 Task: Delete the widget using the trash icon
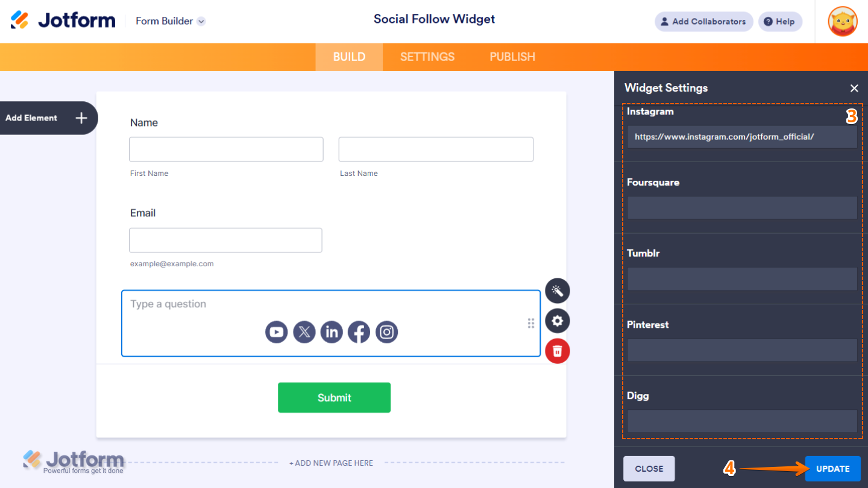tap(557, 351)
